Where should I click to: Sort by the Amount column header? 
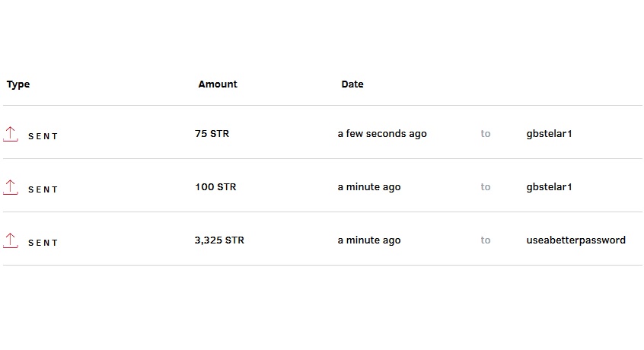[218, 84]
